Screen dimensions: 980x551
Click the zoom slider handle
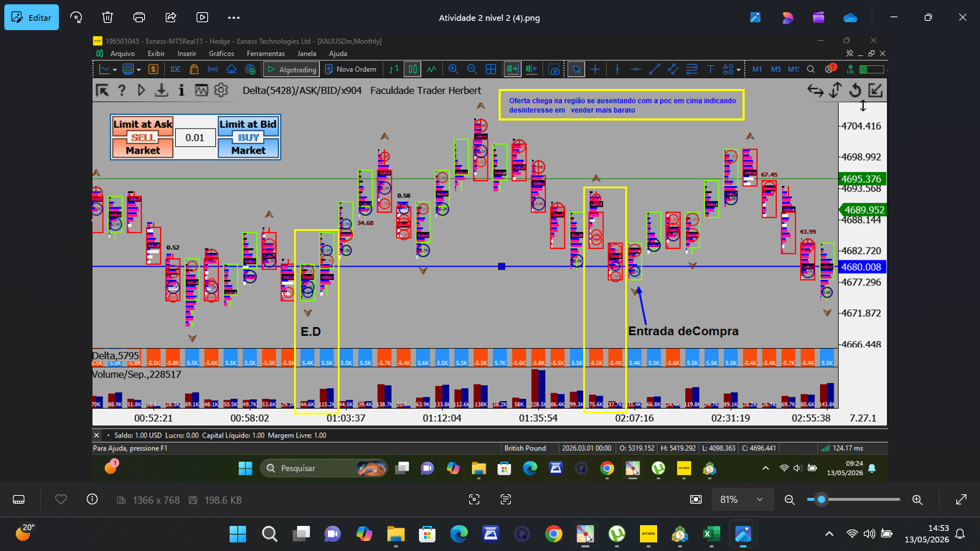[821, 499]
